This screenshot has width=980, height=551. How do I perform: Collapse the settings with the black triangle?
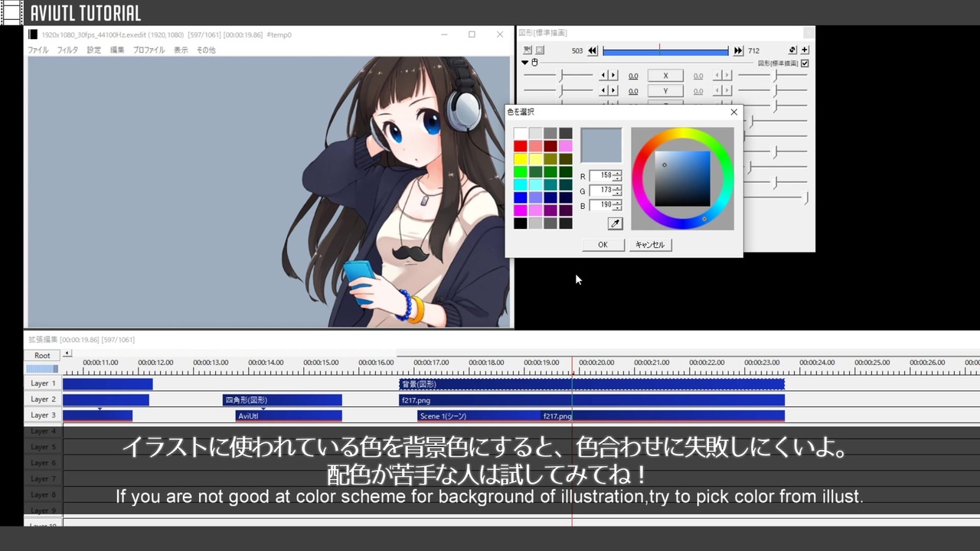pyautogui.click(x=525, y=63)
